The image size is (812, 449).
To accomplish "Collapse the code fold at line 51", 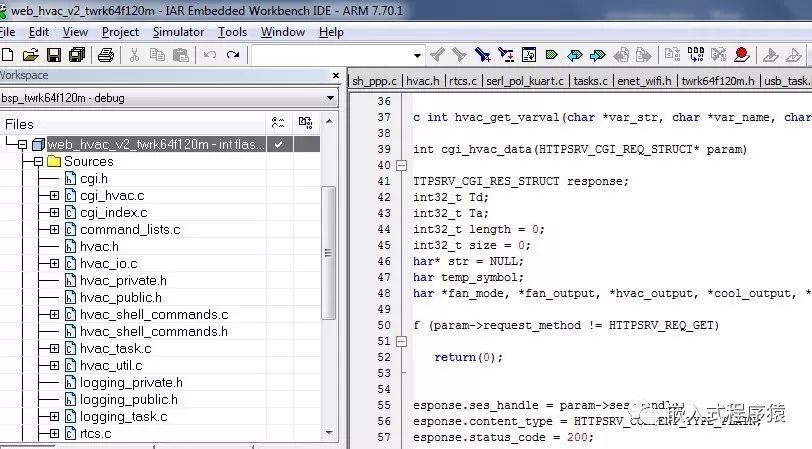I will point(401,341).
